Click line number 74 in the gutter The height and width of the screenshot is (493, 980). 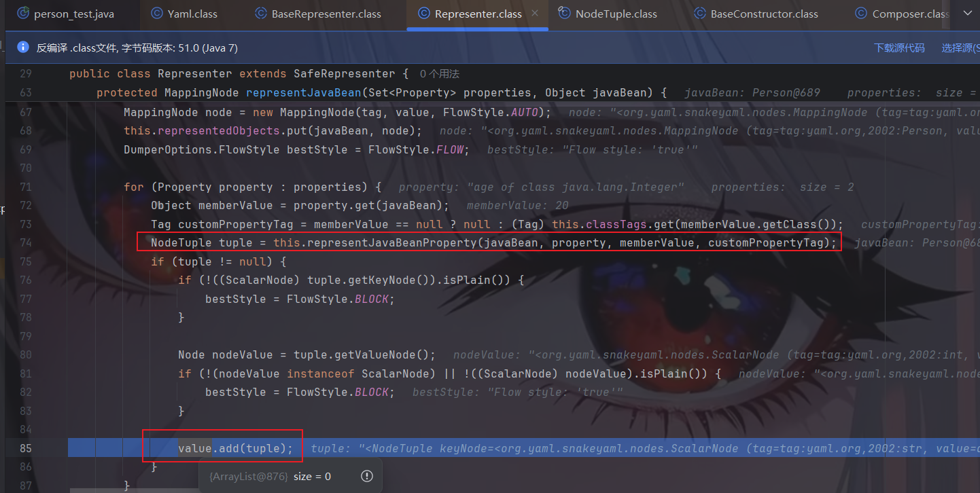tap(25, 242)
